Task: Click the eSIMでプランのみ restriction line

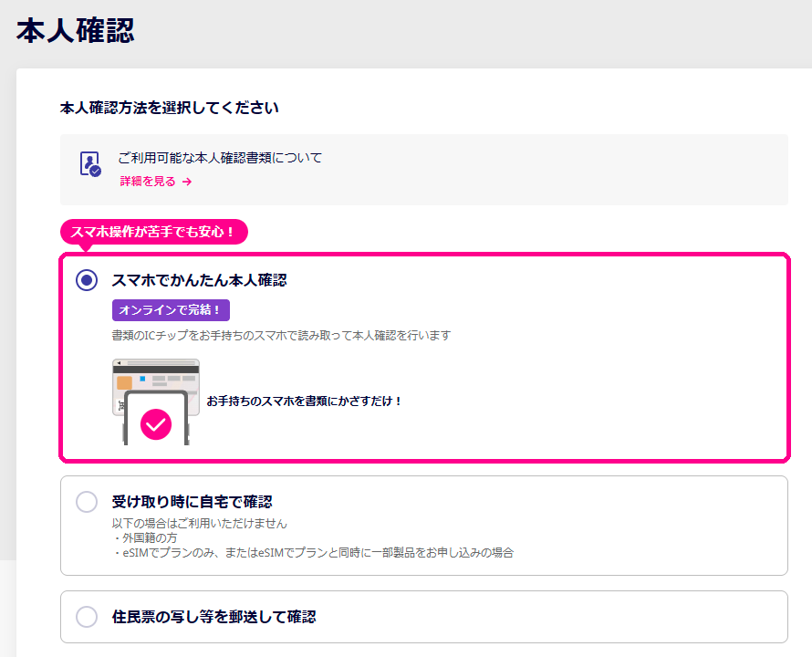Action: [x=313, y=552]
